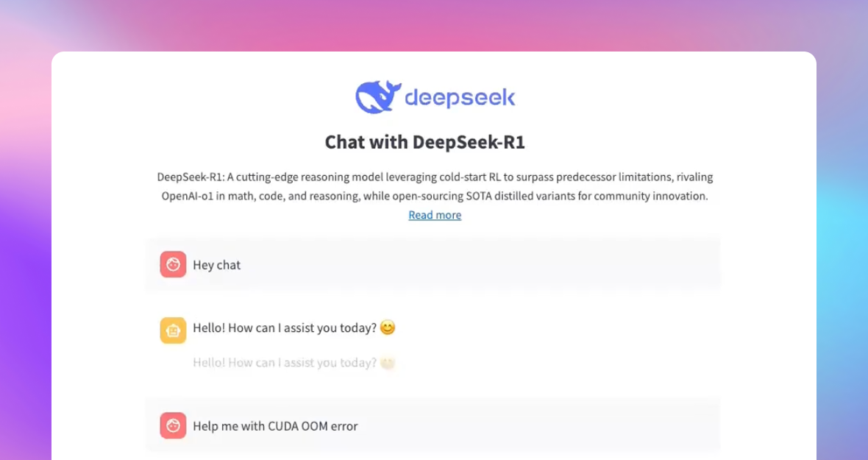868x460 pixels.
Task: Click the "Hey chat" message text
Action: click(x=216, y=265)
